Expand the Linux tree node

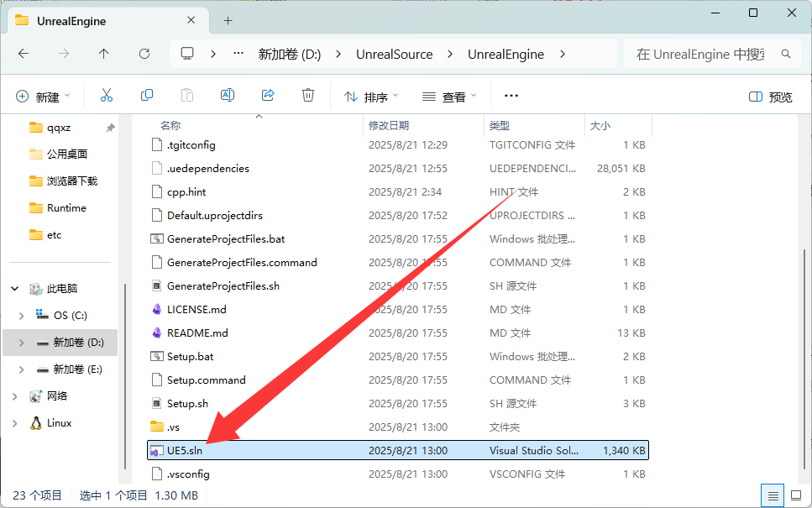pos(15,423)
